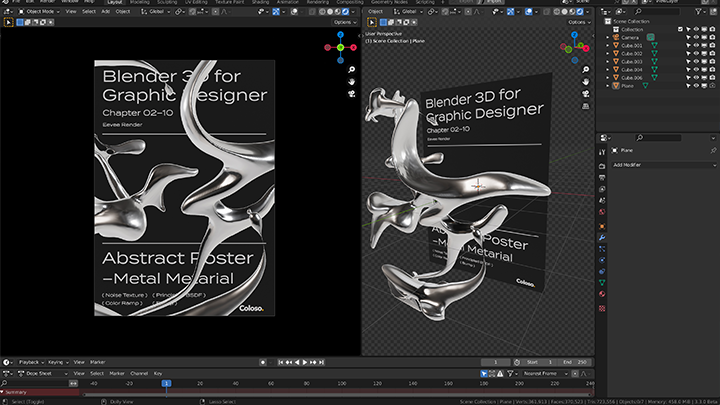This screenshot has width=720, height=405.
Task: Click zoom magnifier icon in right viewport
Action: pos(585,69)
